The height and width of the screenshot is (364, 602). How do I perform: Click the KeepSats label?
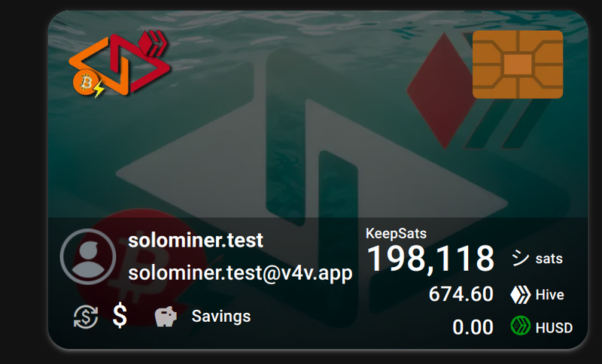396,234
